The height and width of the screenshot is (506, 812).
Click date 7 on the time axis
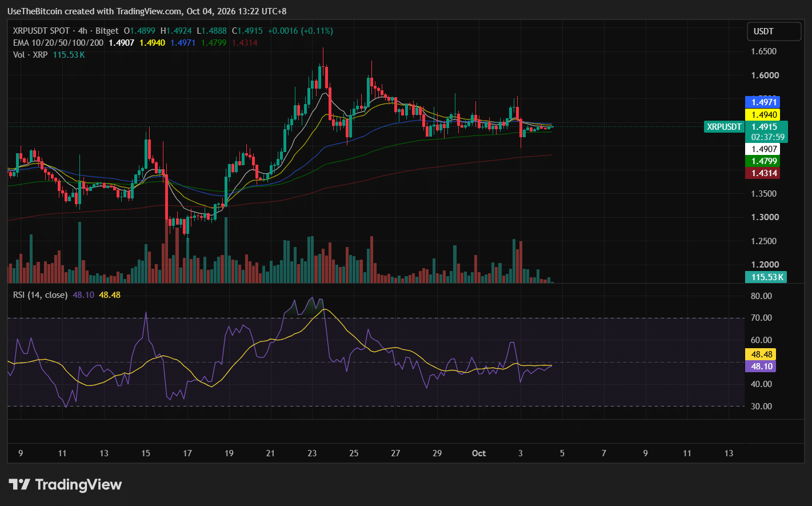point(604,453)
